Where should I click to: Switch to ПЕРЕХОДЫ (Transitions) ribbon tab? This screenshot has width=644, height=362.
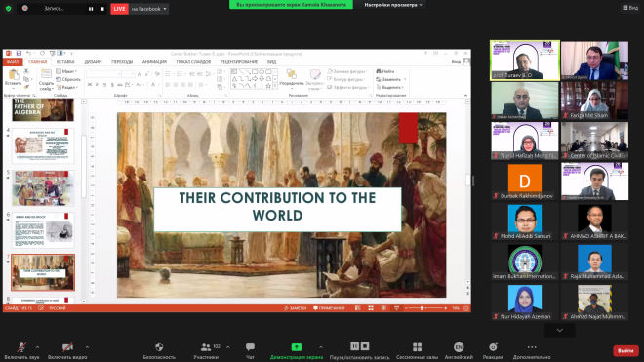coord(122,62)
